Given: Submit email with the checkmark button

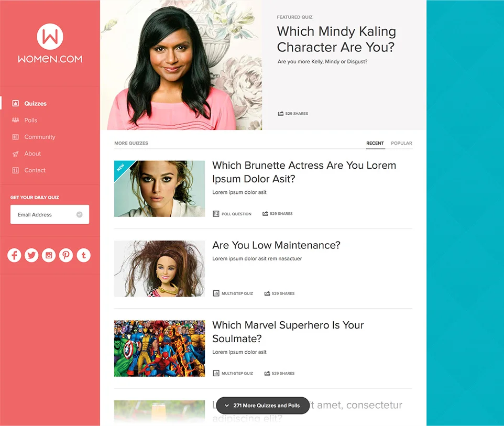Looking at the screenshot, I should click(80, 214).
